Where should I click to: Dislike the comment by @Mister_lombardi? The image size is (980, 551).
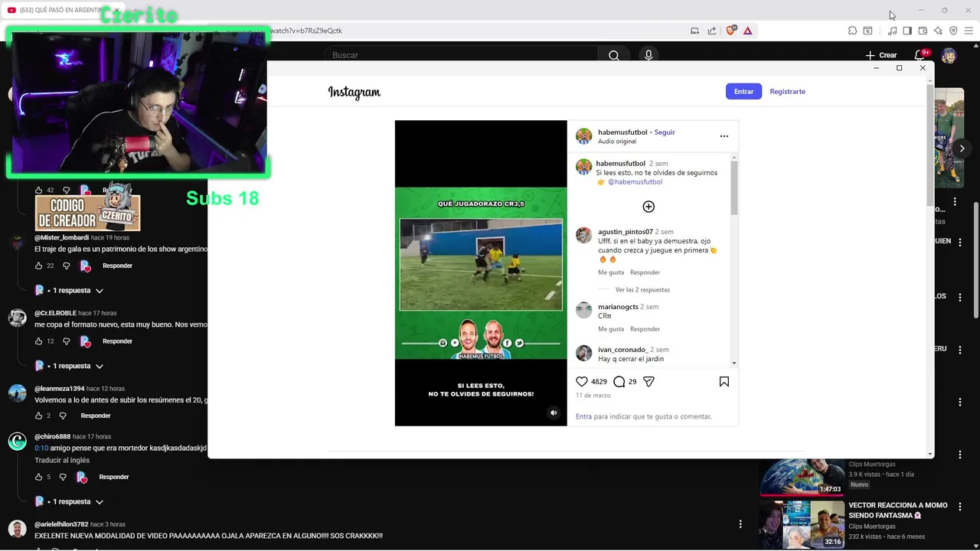point(67,266)
